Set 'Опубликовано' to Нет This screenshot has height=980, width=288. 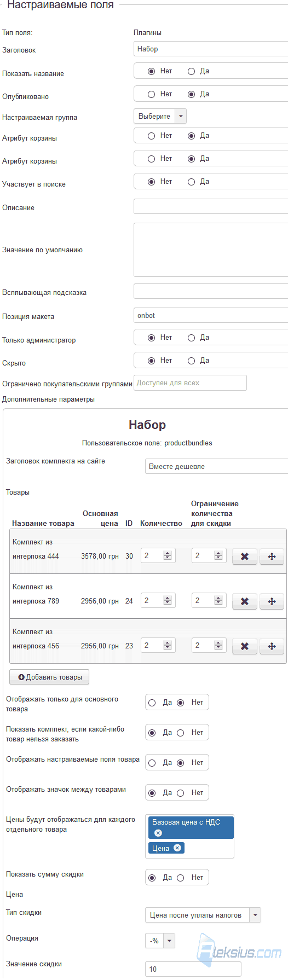(152, 94)
